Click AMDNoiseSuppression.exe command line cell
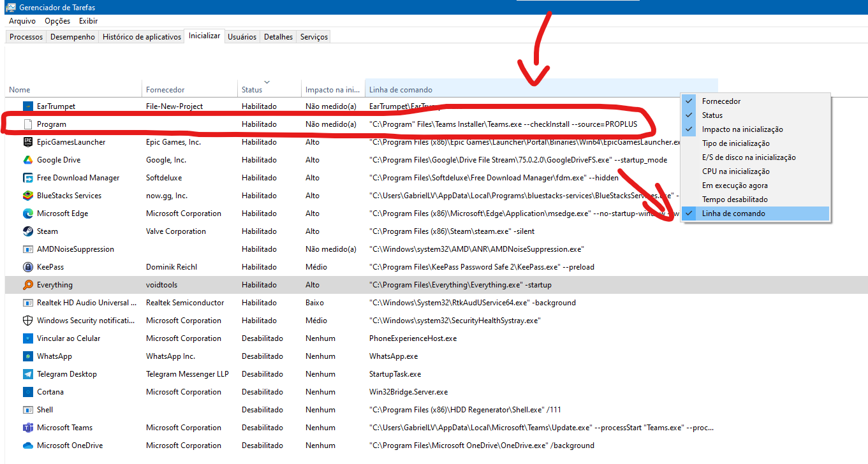 [476, 249]
